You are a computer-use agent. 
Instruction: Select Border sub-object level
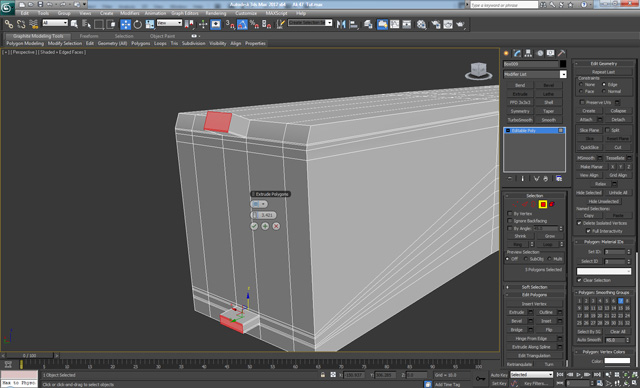pyautogui.click(x=534, y=204)
